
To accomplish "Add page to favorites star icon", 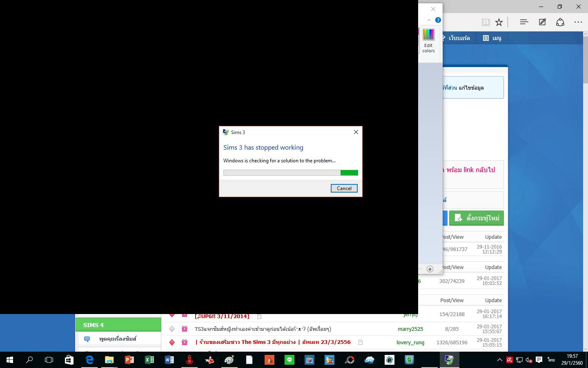I will click(x=499, y=22).
